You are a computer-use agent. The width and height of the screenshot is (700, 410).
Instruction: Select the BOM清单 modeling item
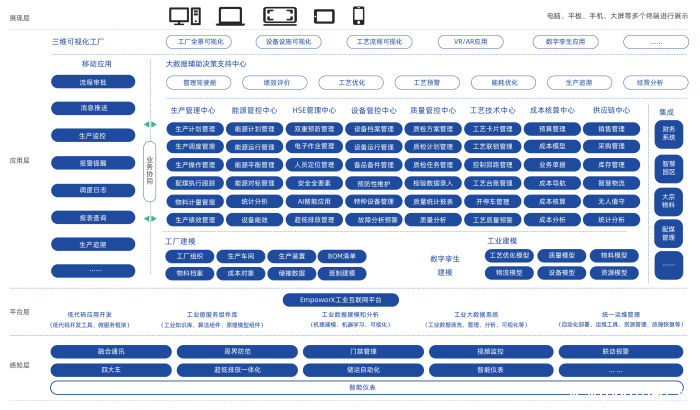point(342,257)
